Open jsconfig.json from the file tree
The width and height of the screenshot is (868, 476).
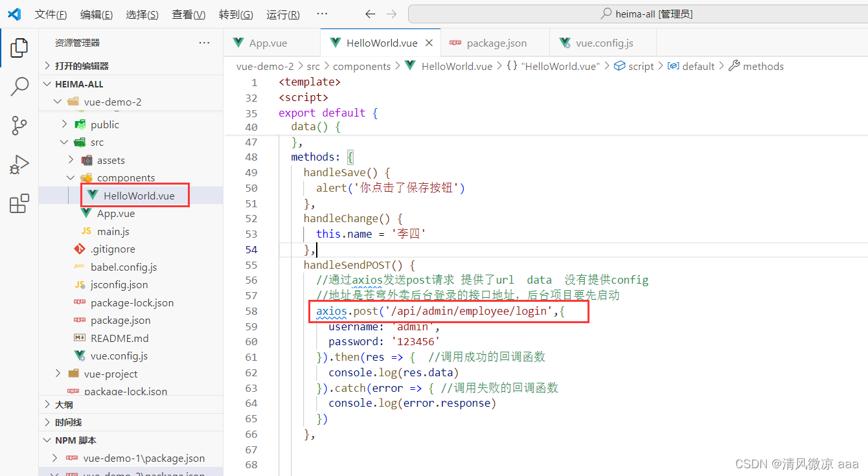(131, 284)
